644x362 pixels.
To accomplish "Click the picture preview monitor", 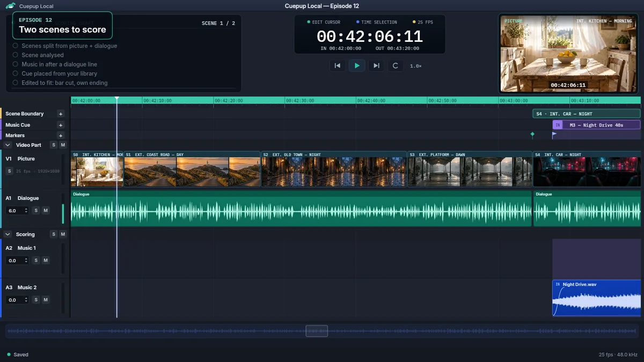I will pos(569,53).
